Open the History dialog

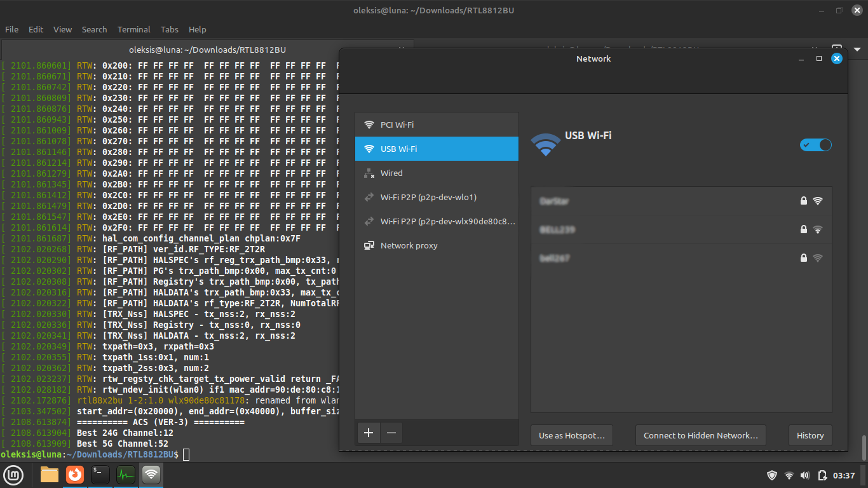coord(810,435)
